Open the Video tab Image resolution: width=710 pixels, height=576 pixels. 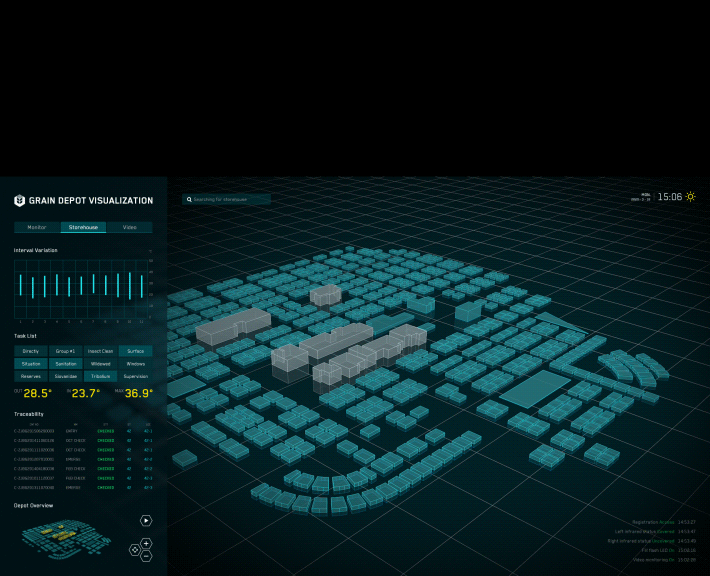point(130,227)
